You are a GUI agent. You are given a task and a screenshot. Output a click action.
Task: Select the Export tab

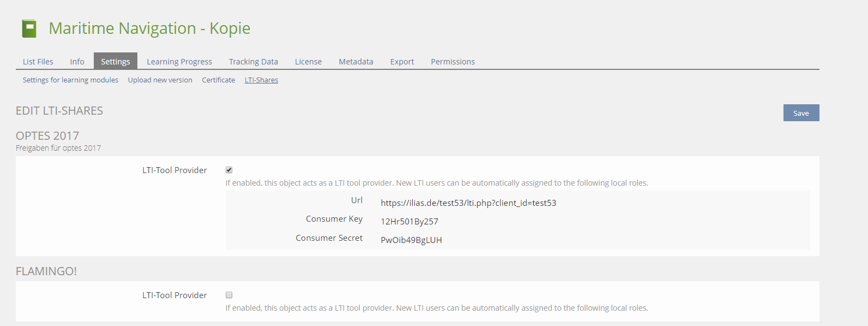pos(402,62)
